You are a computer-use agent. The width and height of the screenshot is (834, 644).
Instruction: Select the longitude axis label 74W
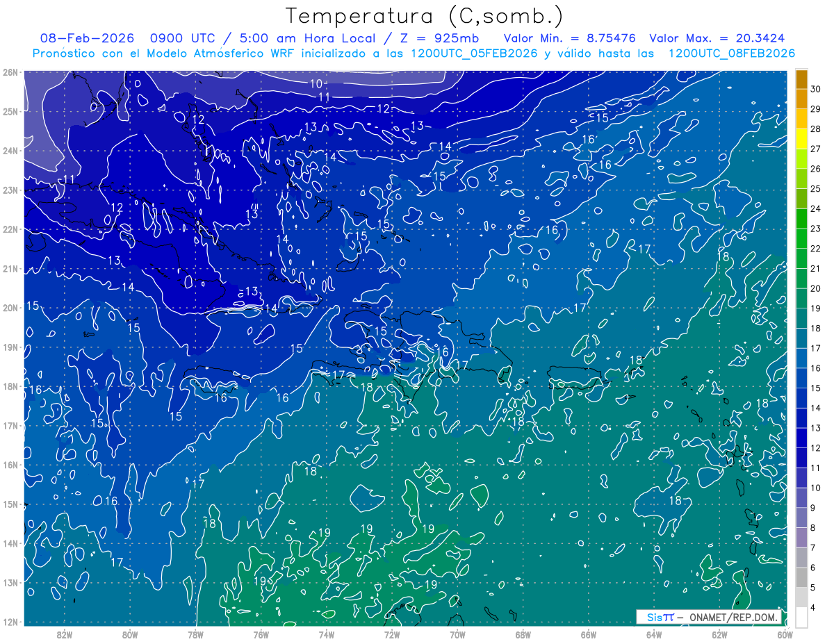pyautogui.click(x=326, y=634)
